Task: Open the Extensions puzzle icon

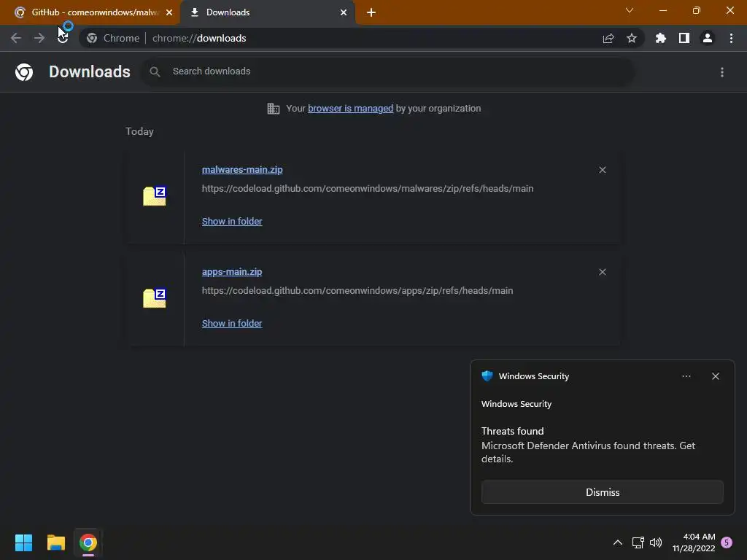Action: (x=660, y=38)
